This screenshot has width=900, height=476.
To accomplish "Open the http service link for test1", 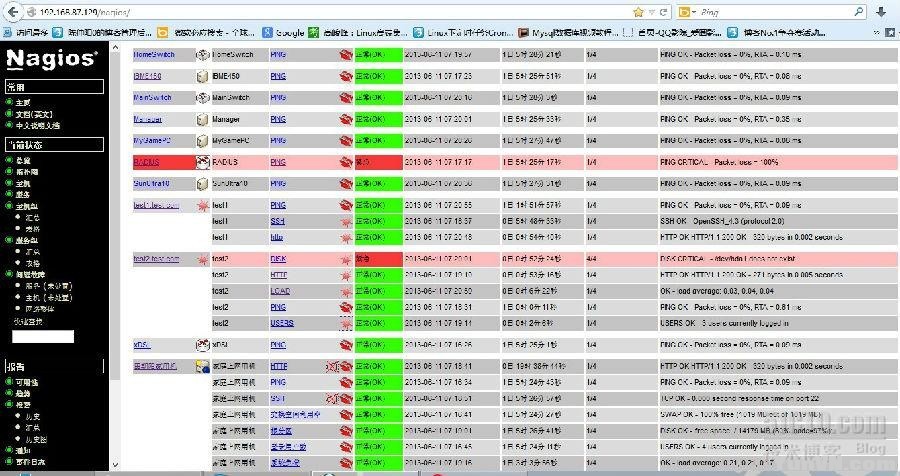I will [x=277, y=237].
